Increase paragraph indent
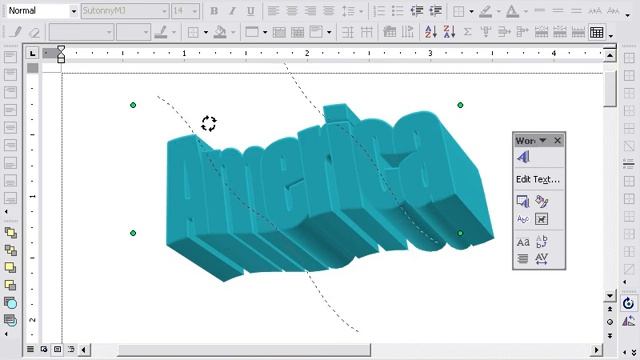This screenshot has height=360, width=640. [435, 11]
